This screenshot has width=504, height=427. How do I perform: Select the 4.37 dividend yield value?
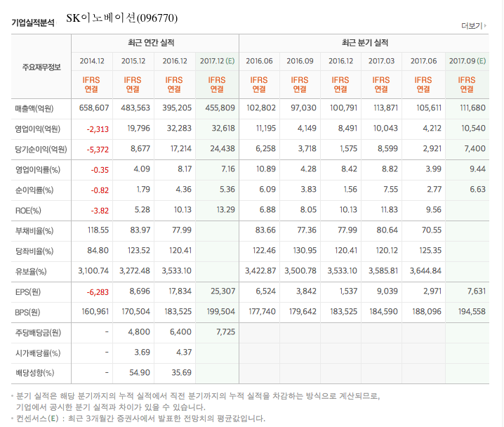coord(184,352)
